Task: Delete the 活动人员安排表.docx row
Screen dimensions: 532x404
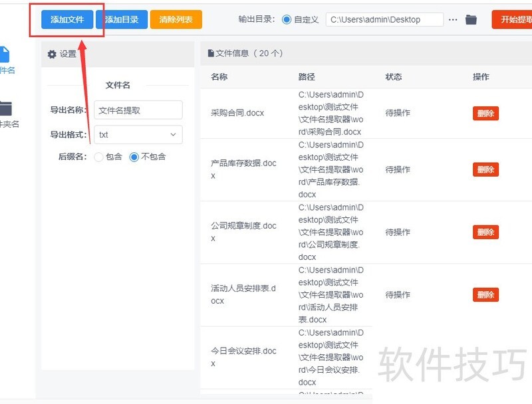Action: point(485,294)
